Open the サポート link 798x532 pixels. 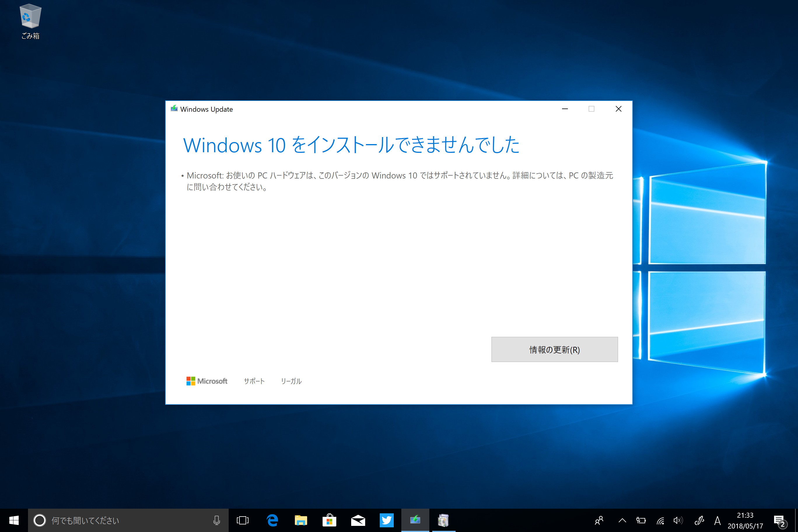[254, 381]
